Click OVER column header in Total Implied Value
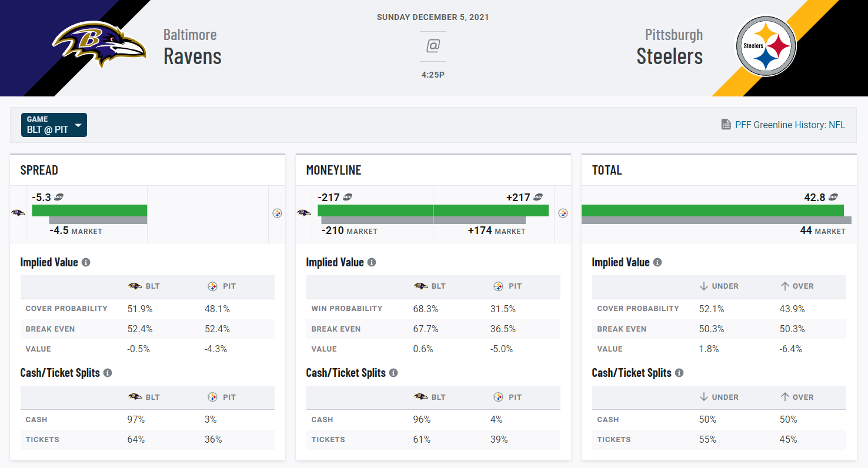The width and height of the screenshot is (868, 468). [x=797, y=286]
